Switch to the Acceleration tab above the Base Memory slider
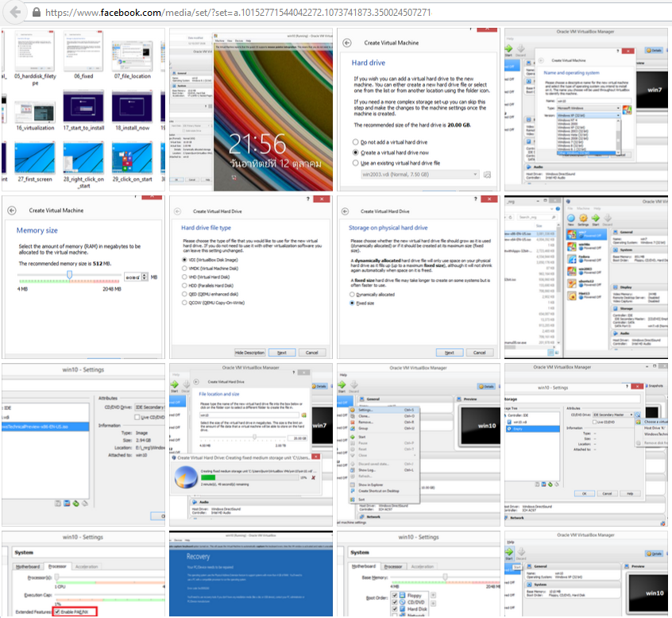This screenshot has width=672, height=618. click(x=422, y=566)
